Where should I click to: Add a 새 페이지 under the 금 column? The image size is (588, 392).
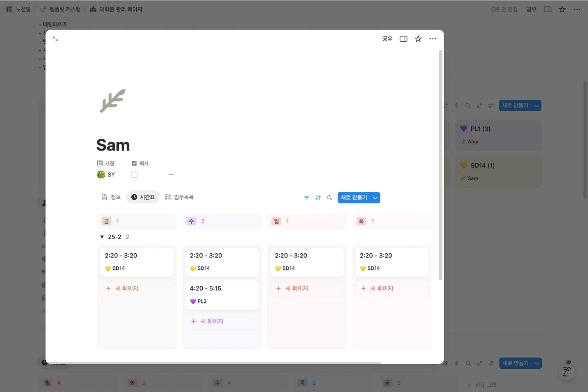(137, 288)
